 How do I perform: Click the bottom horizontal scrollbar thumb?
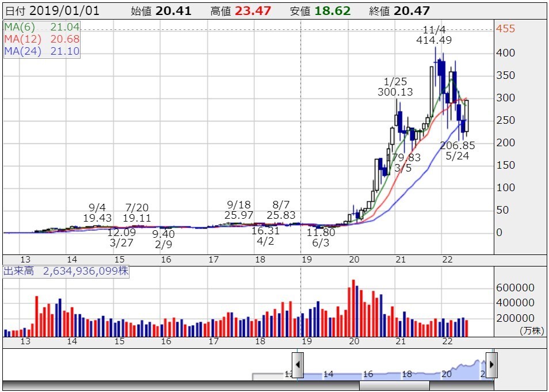pyautogui.click(x=394, y=386)
